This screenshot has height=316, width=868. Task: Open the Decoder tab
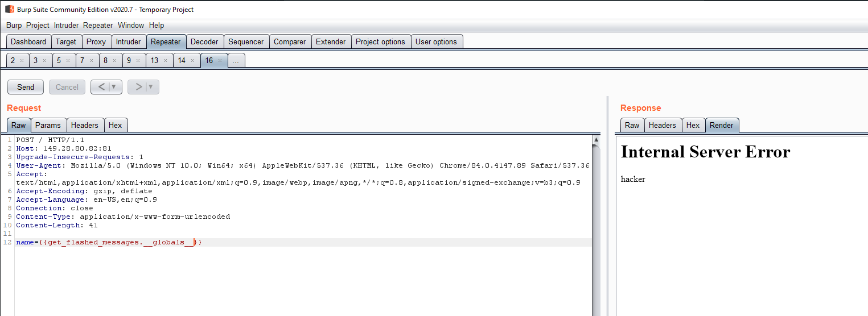point(204,41)
